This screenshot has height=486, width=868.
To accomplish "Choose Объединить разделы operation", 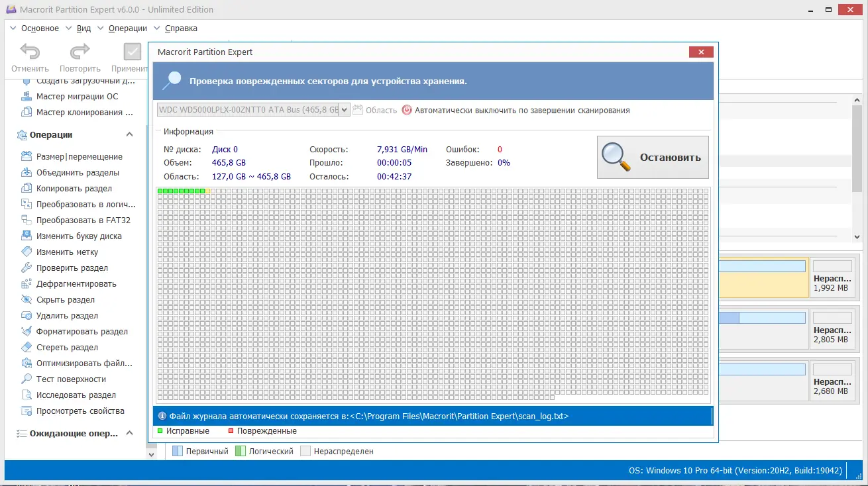I will click(70, 173).
